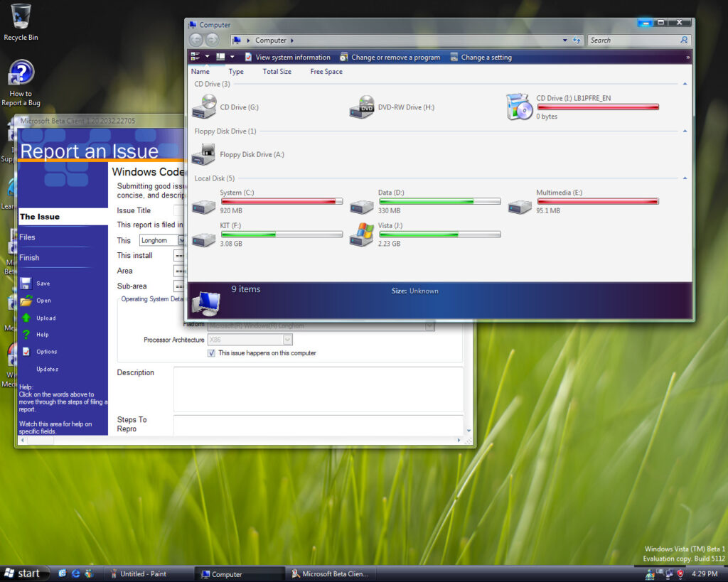Open Processor Architecture dropdown
Image resolution: width=728 pixels, height=582 pixels.
tap(287, 340)
